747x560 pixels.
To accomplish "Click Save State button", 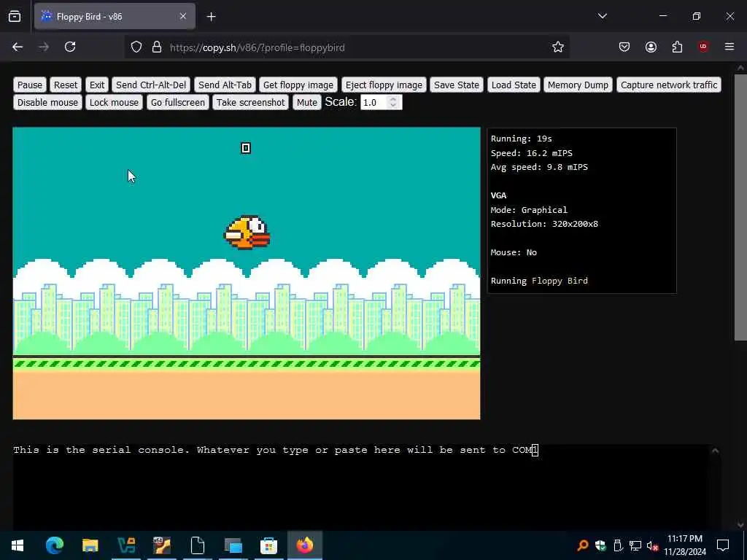I will click(x=457, y=85).
